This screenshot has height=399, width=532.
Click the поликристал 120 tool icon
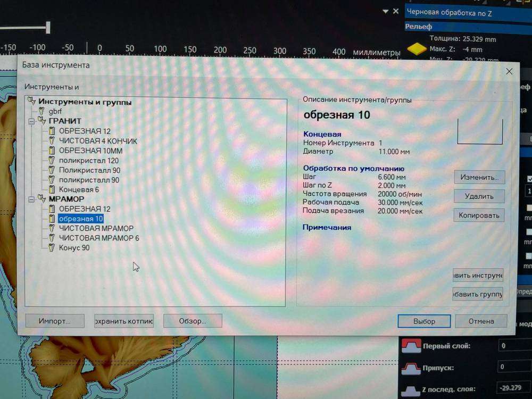[52, 160]
